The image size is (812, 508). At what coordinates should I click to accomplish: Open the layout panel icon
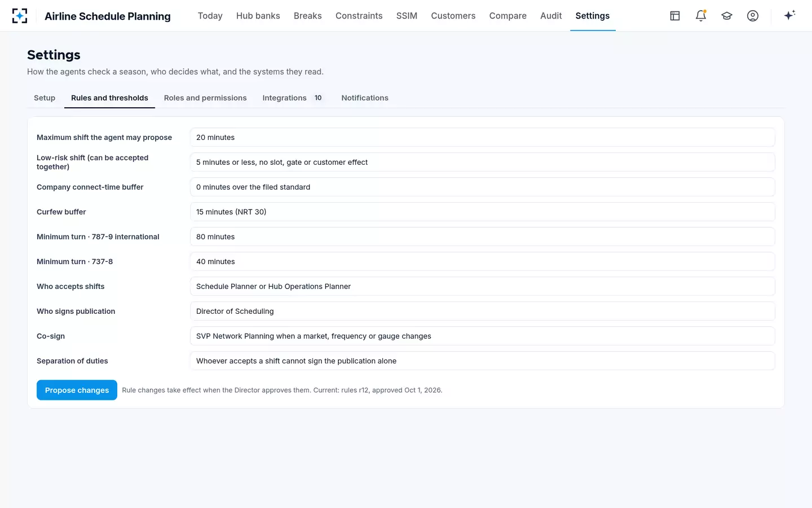pyautogui.click(x=675, y=16)
